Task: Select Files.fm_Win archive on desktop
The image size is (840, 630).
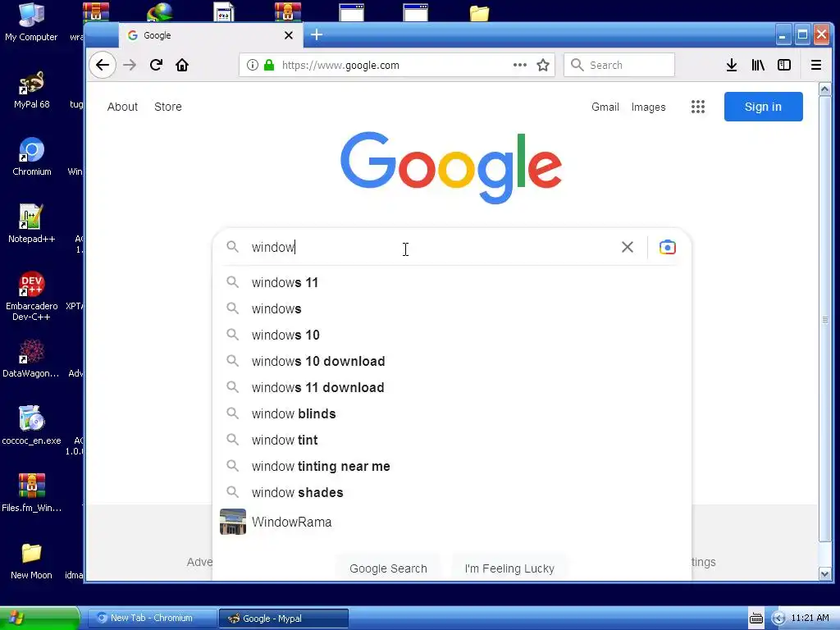Action: click(x=31, y=493)
